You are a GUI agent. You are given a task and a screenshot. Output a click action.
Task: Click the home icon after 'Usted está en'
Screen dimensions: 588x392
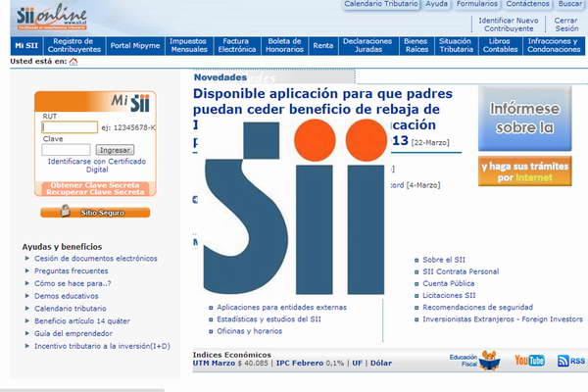pos(73,62)
